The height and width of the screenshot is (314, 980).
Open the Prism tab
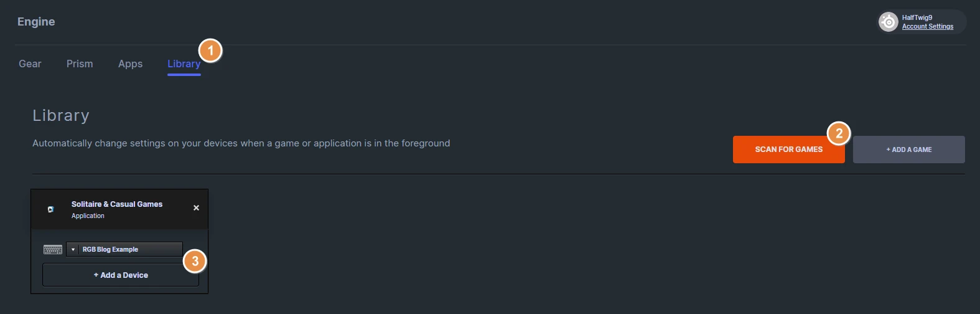(80, 64)
